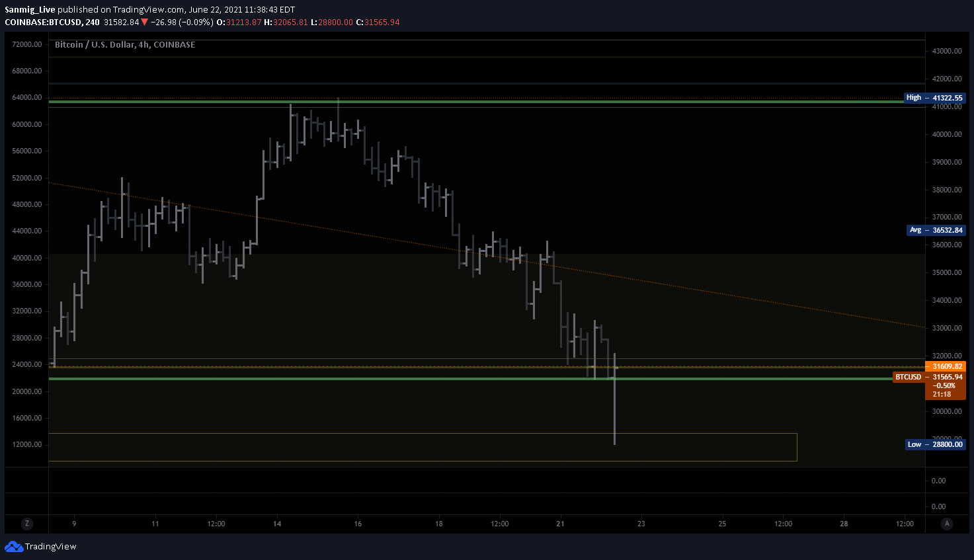This screenshot has width=974, height=560.
Task: Open the TradingView logo link
Action: [x=40, y=547]
